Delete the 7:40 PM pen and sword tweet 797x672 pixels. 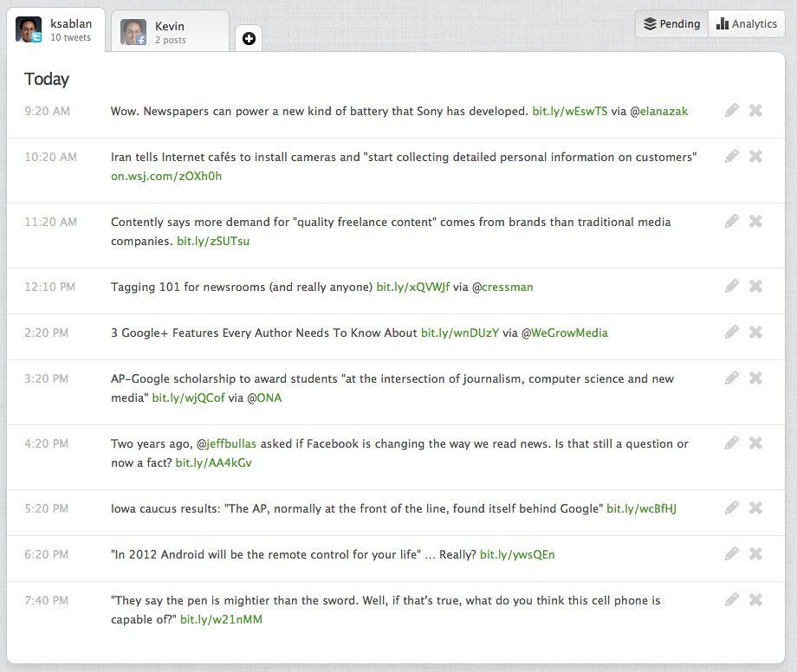click(755, 599)
